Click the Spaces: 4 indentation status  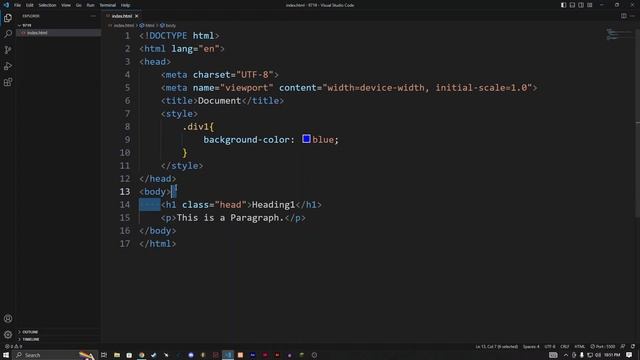click(531, 347)
